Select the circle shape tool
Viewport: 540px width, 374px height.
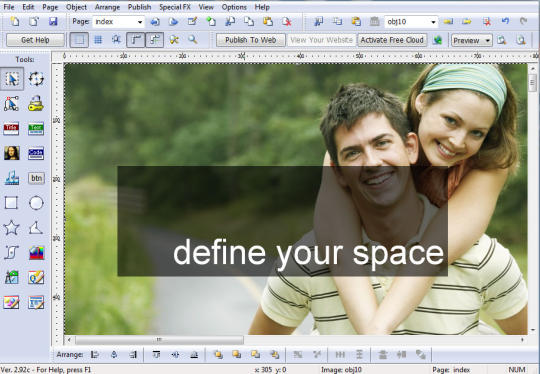tap(36, 203)
